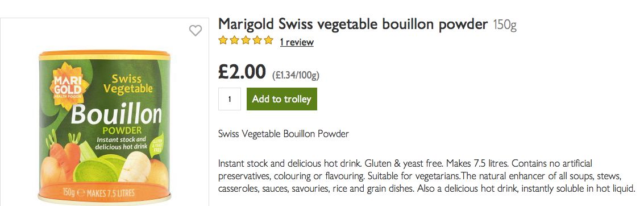Click the heart favourite icon
The height and width of the screenshot is (206, 644).
(196, 30)
